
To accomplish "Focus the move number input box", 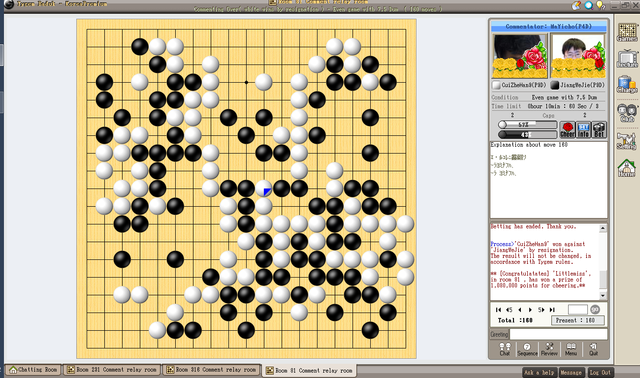I will pos(577,309).
